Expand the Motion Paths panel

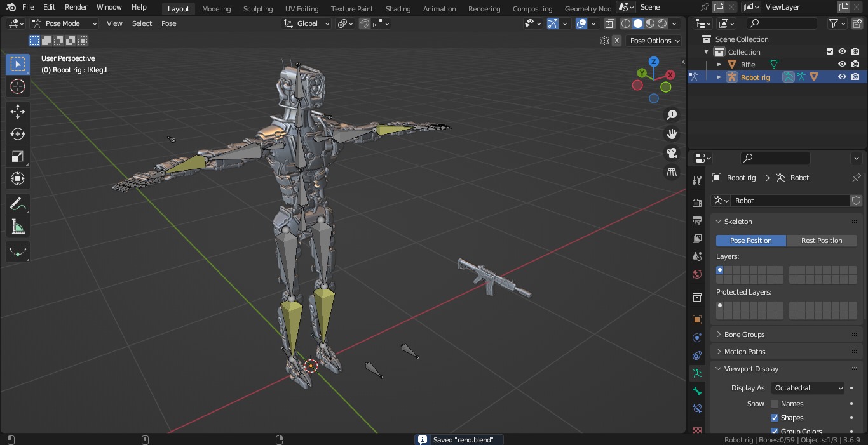pos(745,352)
